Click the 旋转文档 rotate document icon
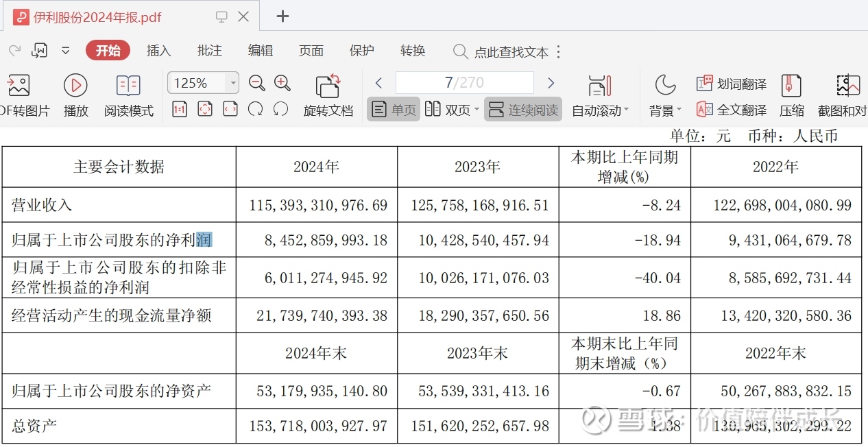Screen dimensions: 868x447 (328, 85)
